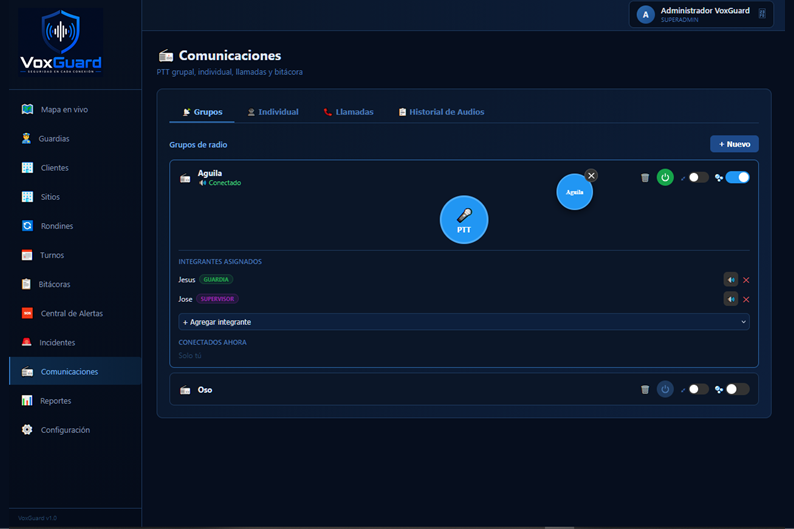Click the VoxGuard v1.0 version text

pyautogui.click(x=37, y=518)
